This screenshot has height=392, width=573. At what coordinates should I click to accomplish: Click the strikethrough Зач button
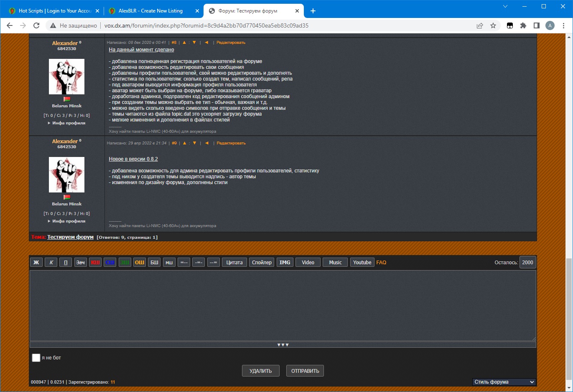click(80, 263)
